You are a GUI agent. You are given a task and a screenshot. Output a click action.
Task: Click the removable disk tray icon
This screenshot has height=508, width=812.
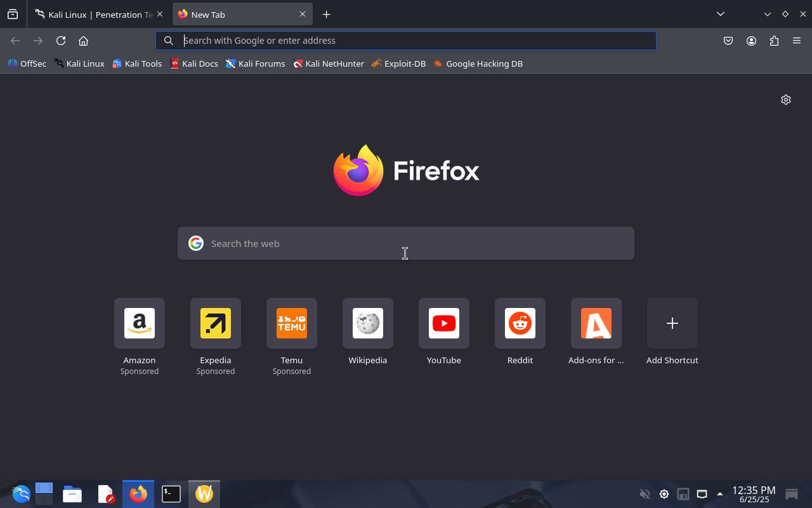pos(683,494)
